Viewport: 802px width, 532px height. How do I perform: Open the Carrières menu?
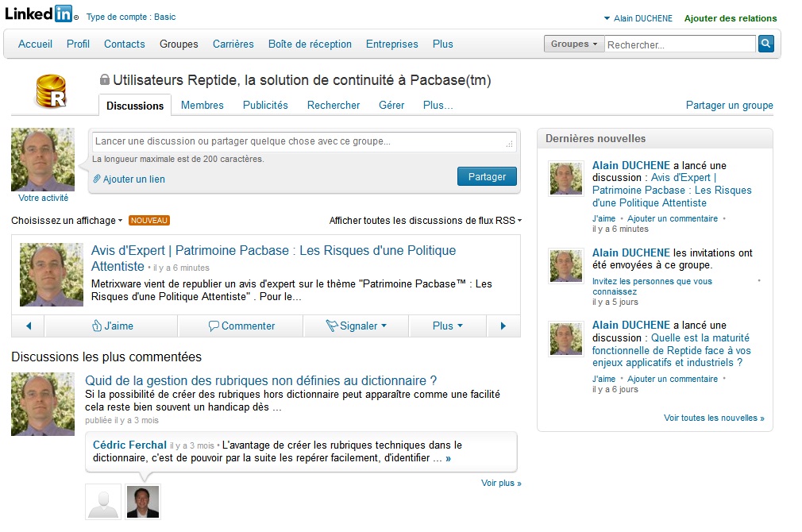[x=233, y=44]
